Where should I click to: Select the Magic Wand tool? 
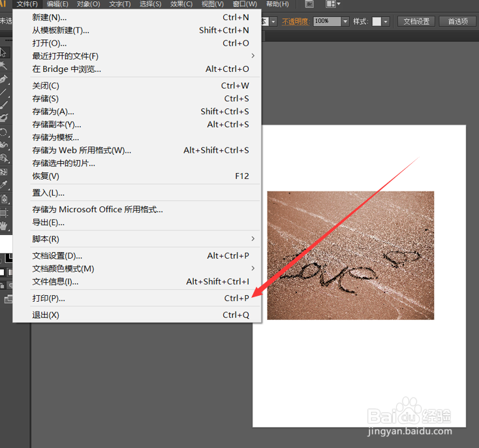(x=4, y=66)
